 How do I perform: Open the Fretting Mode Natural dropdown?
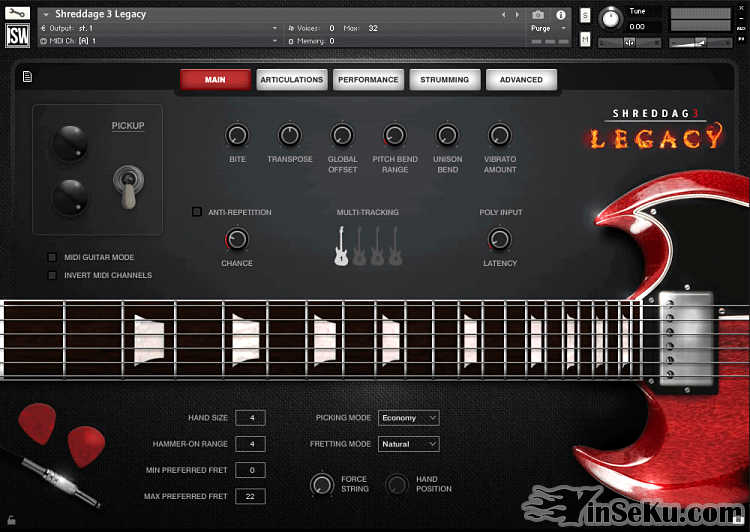pos(408,443)
